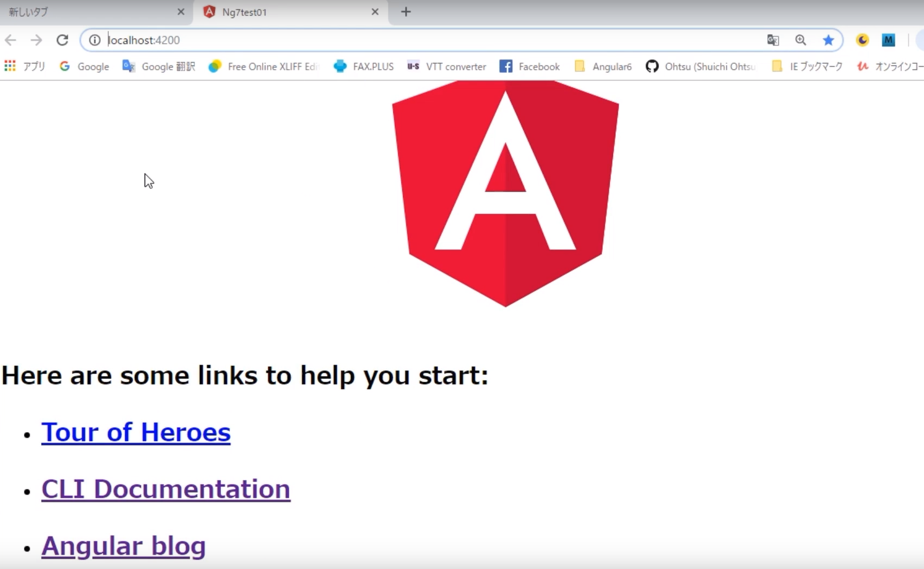Click the 'Here are some links' heading
Viewport: 924px width, 569px height.
(245, 375)
